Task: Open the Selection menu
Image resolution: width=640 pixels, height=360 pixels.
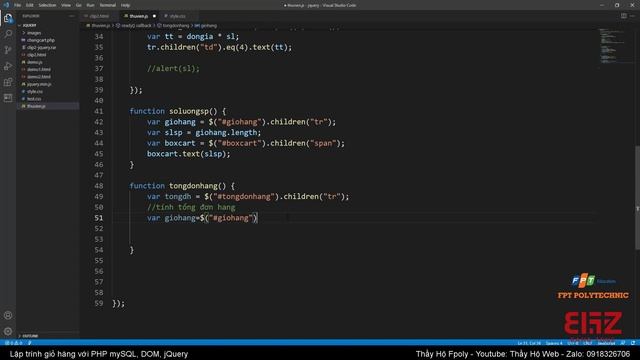Action: [47, 5]
